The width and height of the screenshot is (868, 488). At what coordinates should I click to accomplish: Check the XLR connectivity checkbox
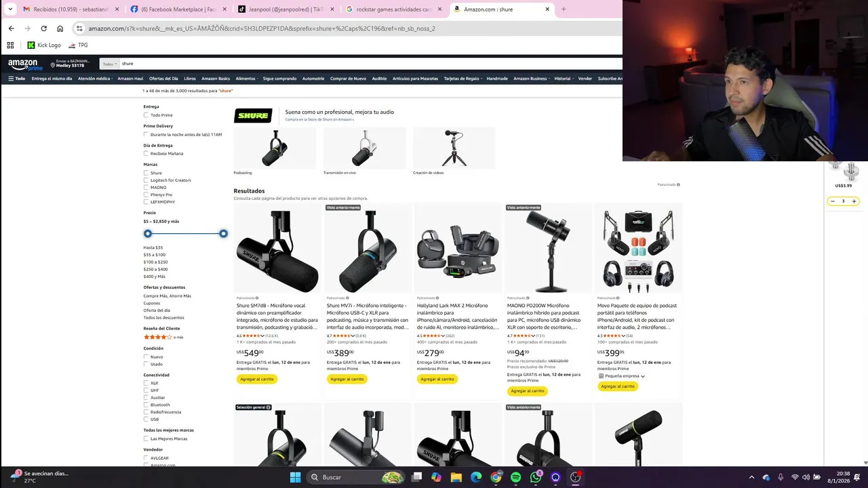[x=146, y=383]
